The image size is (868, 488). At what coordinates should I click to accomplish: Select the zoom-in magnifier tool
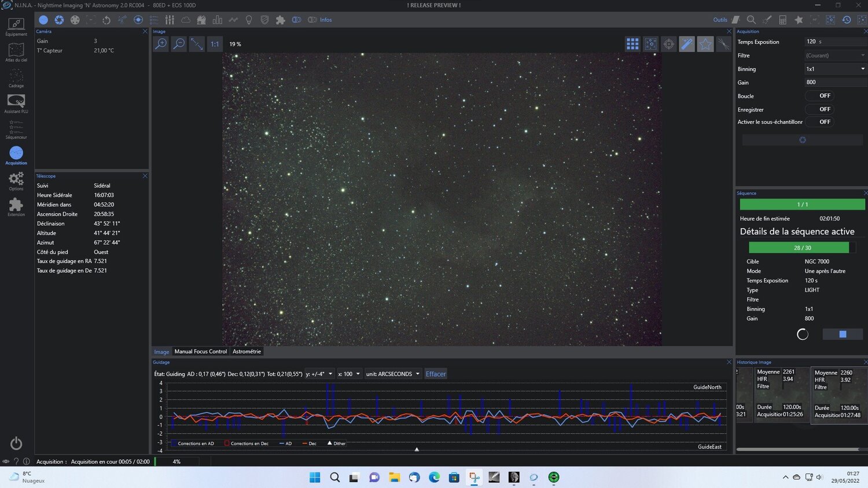[x=161, y=44]
